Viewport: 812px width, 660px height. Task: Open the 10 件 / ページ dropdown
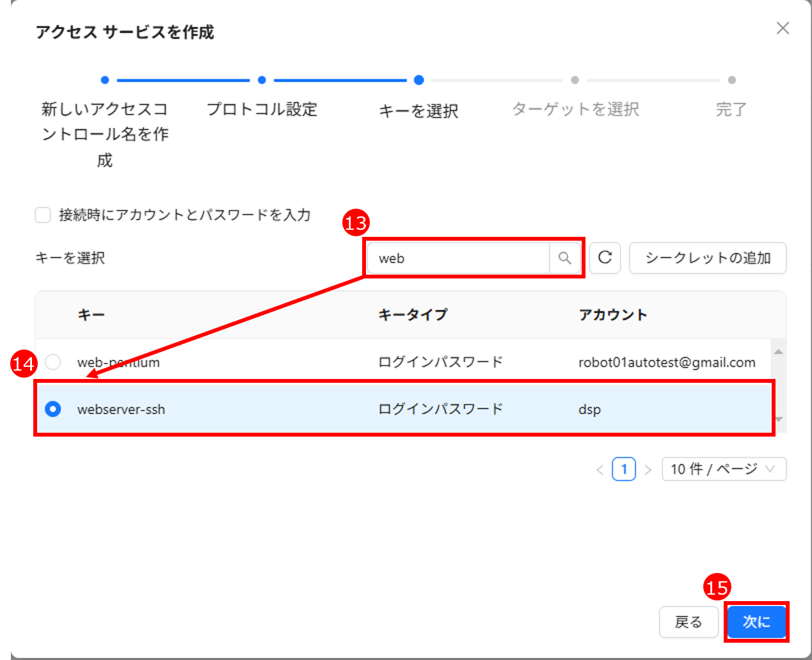coord(723,469)
